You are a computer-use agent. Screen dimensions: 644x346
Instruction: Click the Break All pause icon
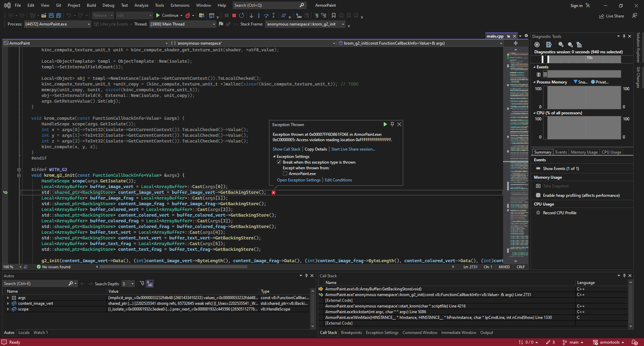227,15
